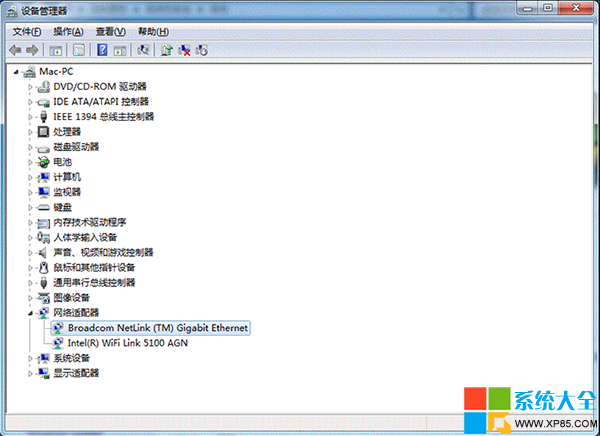Image resolution: width=600 pixels, height=436 pixels.
Task: Expand the 人体学输入设备 node
Action: pos(30,238)
